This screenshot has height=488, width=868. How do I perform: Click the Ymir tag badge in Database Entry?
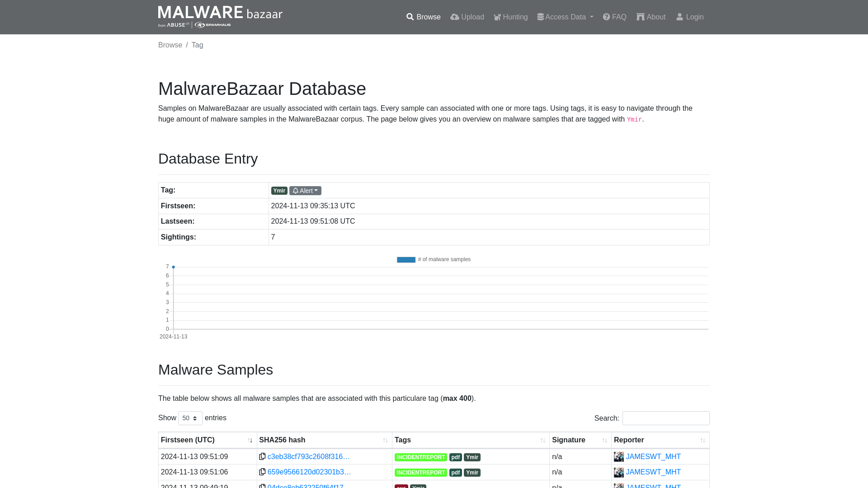click(x=279, y=191)
